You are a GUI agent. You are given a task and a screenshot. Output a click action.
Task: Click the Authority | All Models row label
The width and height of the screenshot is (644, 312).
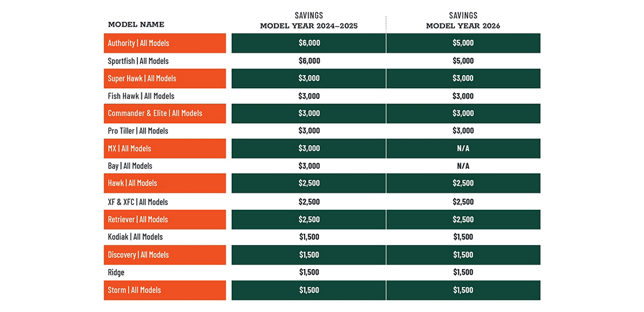click(138, 43)
